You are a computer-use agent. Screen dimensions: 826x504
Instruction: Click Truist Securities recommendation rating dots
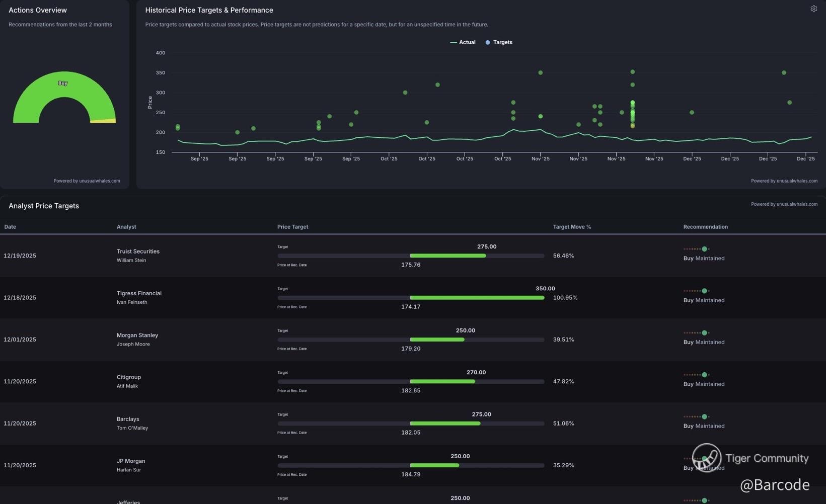697,249
